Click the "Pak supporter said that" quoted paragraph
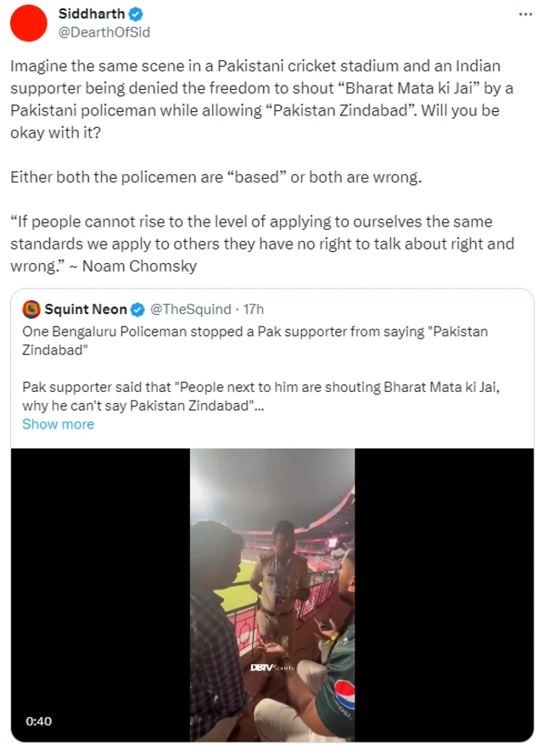This screenshot has width=543, height=756. click(255, 396)
